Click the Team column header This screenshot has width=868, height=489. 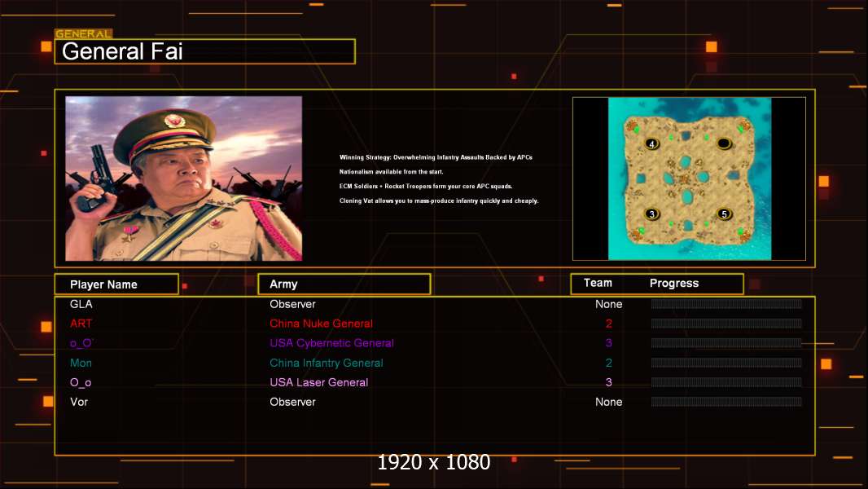click(x=598, y=283)
